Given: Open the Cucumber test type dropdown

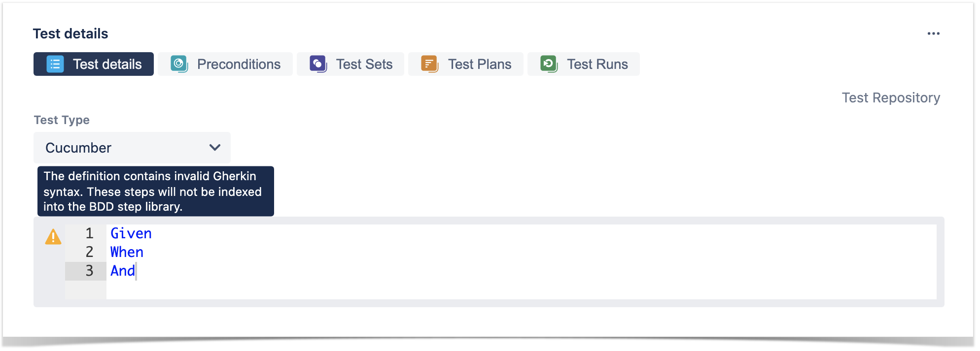Looking at the screenshot, I should coord(132,148).
